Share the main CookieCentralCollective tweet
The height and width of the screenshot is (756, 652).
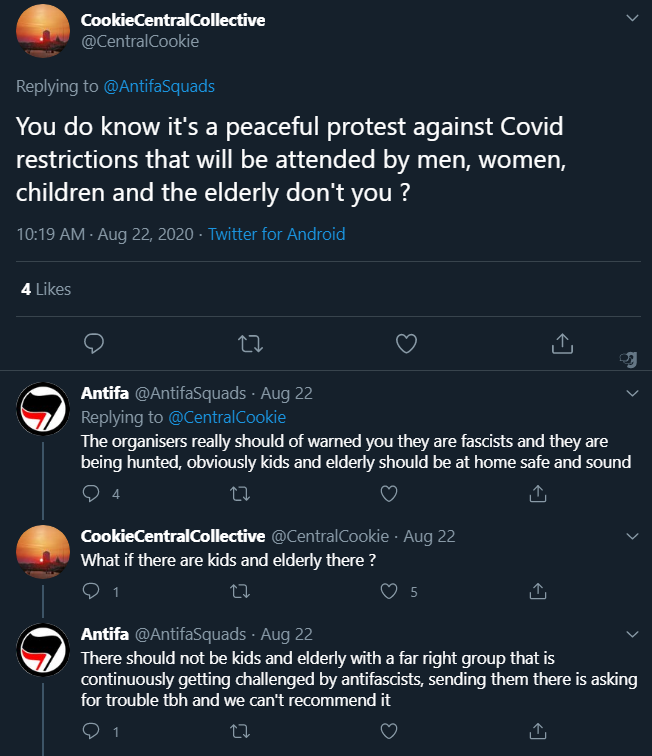[562, 344]
